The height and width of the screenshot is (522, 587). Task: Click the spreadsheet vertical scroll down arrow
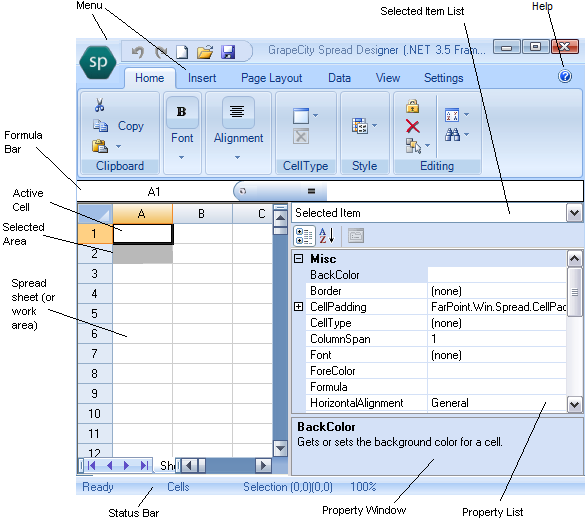click(x=280, y=448)
